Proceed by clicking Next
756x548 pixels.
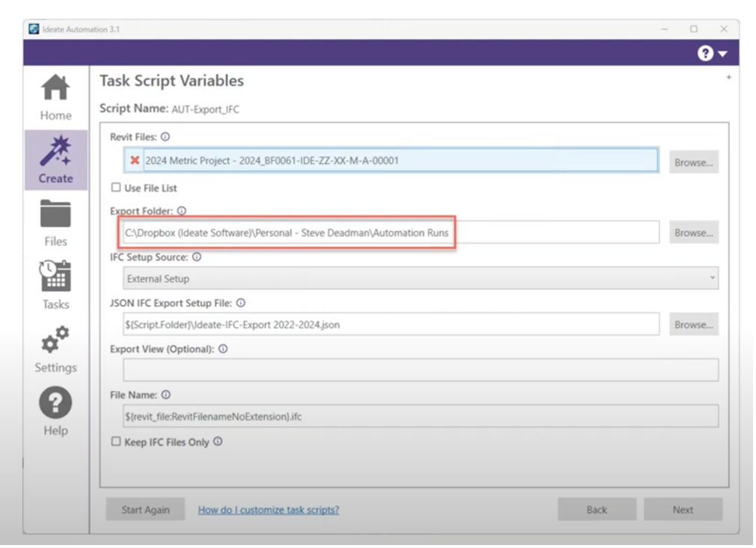pyautogui.click(x=683, y=509)
